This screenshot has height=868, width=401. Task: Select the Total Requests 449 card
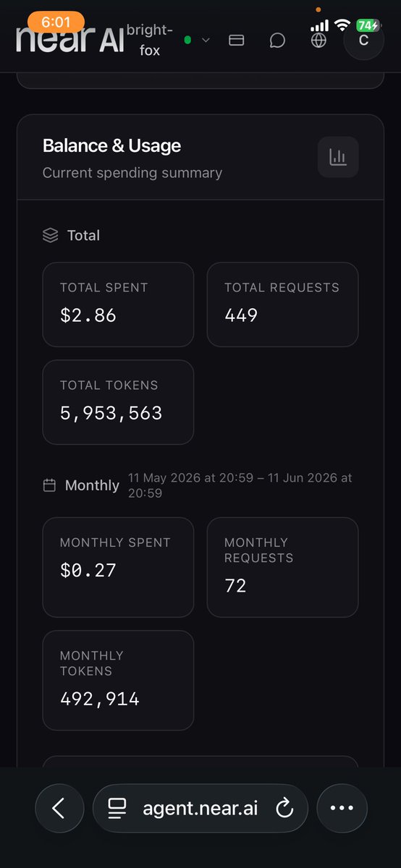point(282,305)
